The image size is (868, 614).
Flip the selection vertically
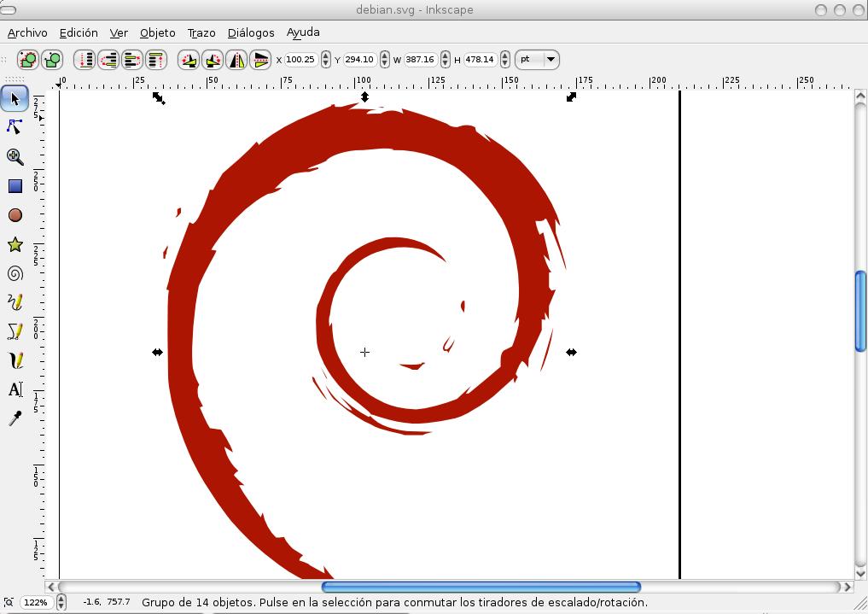point(260,59)
